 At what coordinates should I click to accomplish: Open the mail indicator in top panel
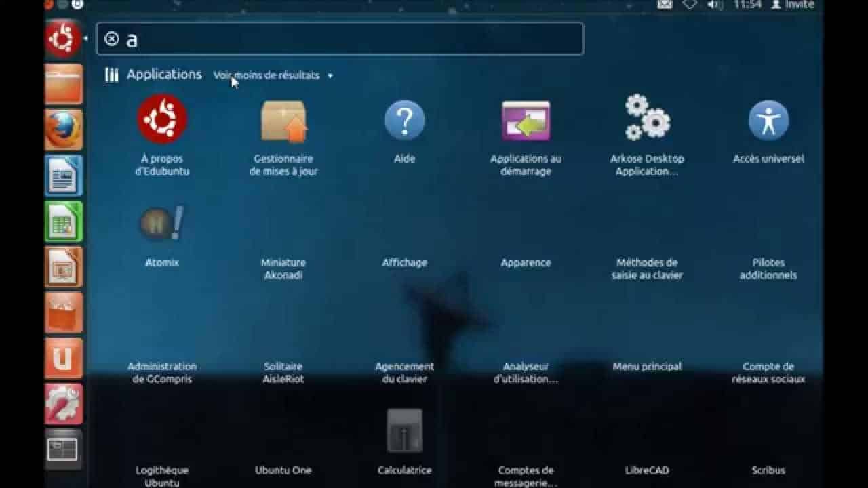point(665,5)
